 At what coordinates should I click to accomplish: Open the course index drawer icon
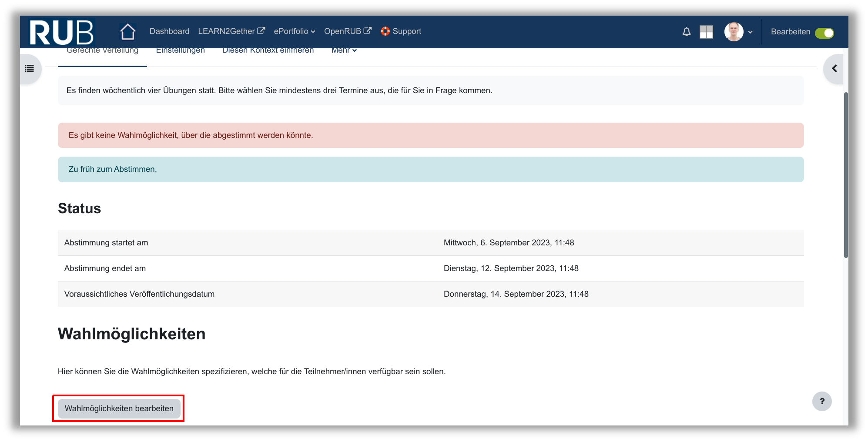30,68
